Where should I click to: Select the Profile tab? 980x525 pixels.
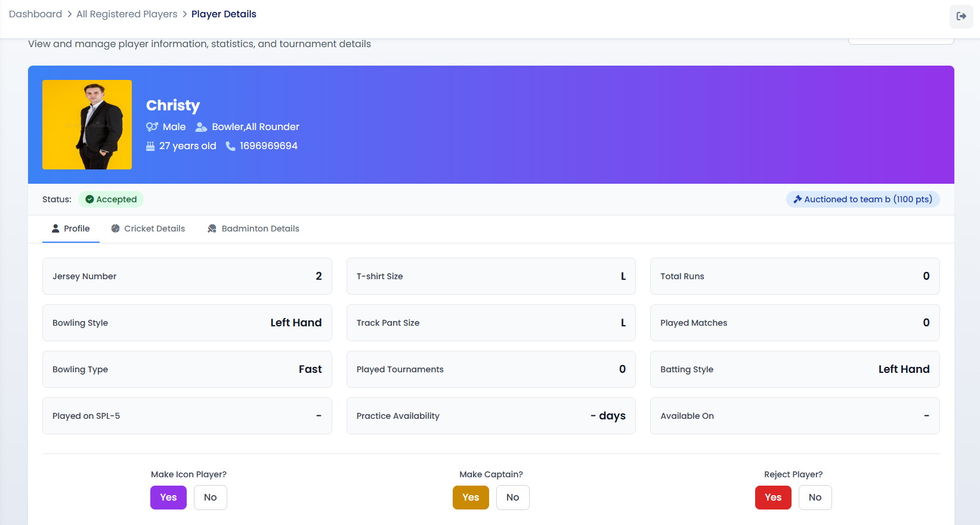coord(71,228)
